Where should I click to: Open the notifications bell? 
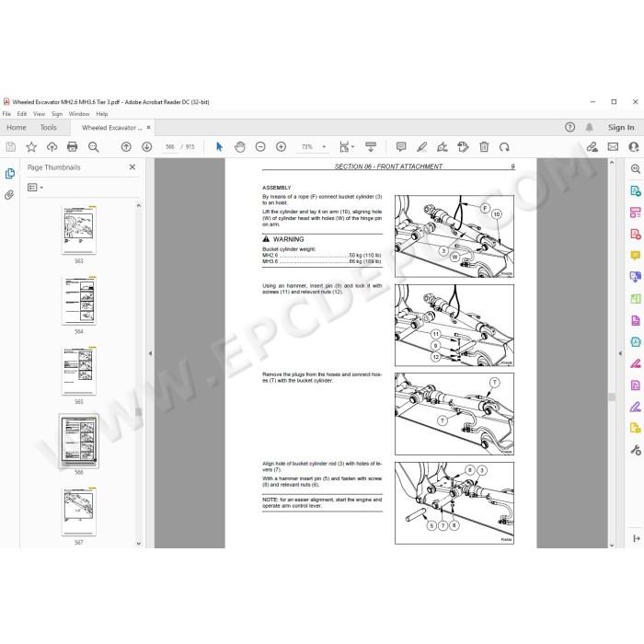tap(589, 127)
